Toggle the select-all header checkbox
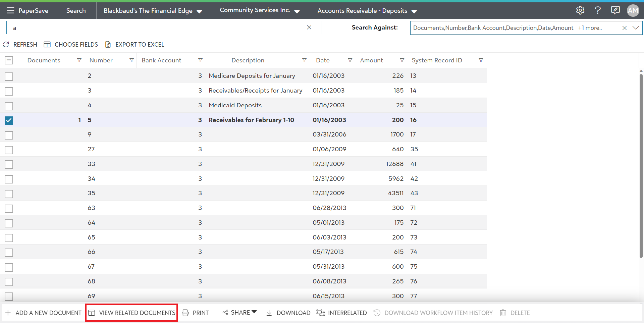644x323 pixels. [9, 60]
